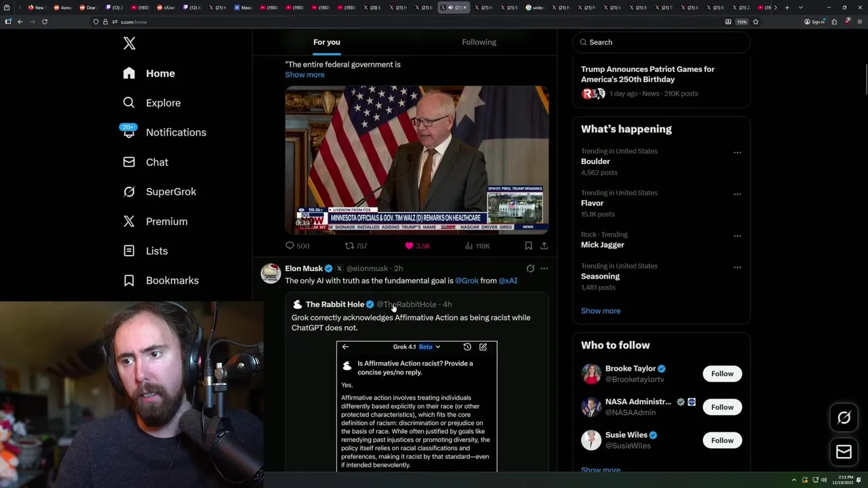Reply to the post with 500 comments
The width and height of the screenshot is (868, 488).
point(297,246)
